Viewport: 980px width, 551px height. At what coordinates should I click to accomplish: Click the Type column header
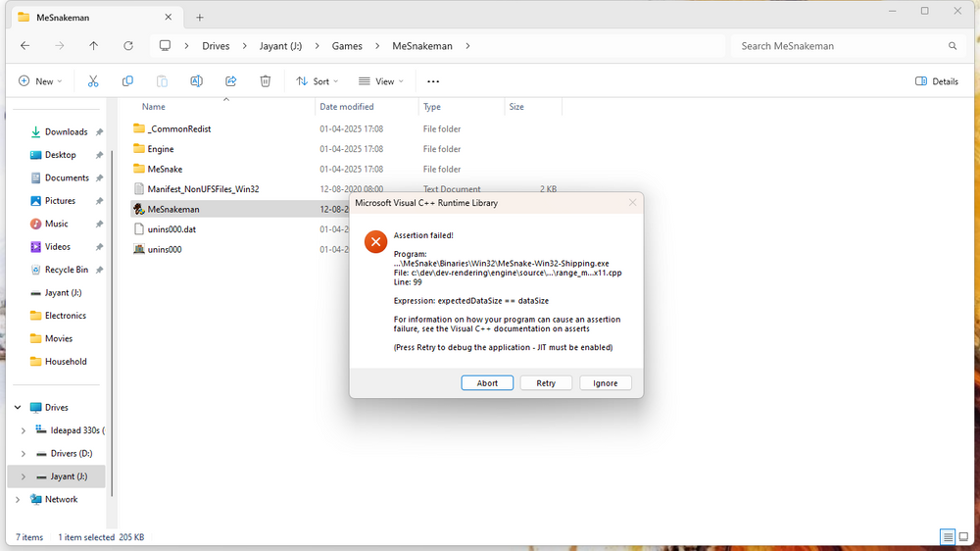tap(432, 107)
